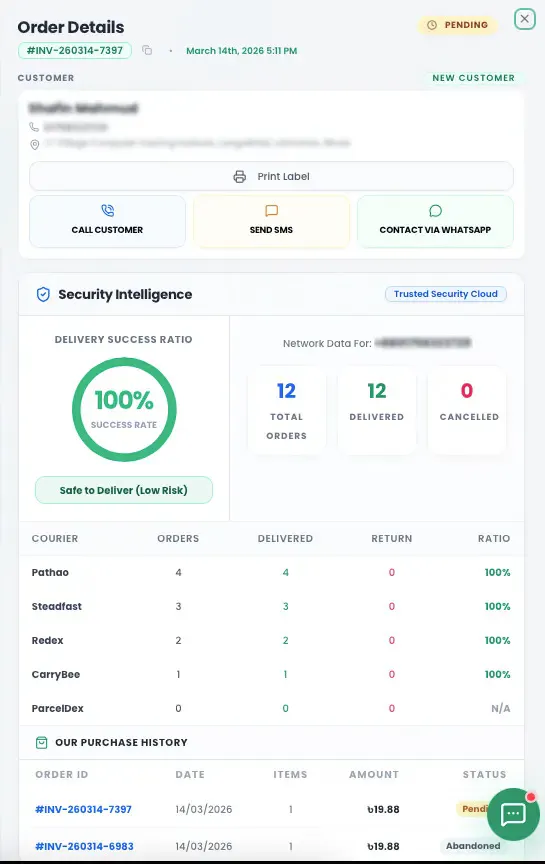Click the ORDER ID column header
The image size is (545, 864).
pyautogui.click(x=62, y=774)
